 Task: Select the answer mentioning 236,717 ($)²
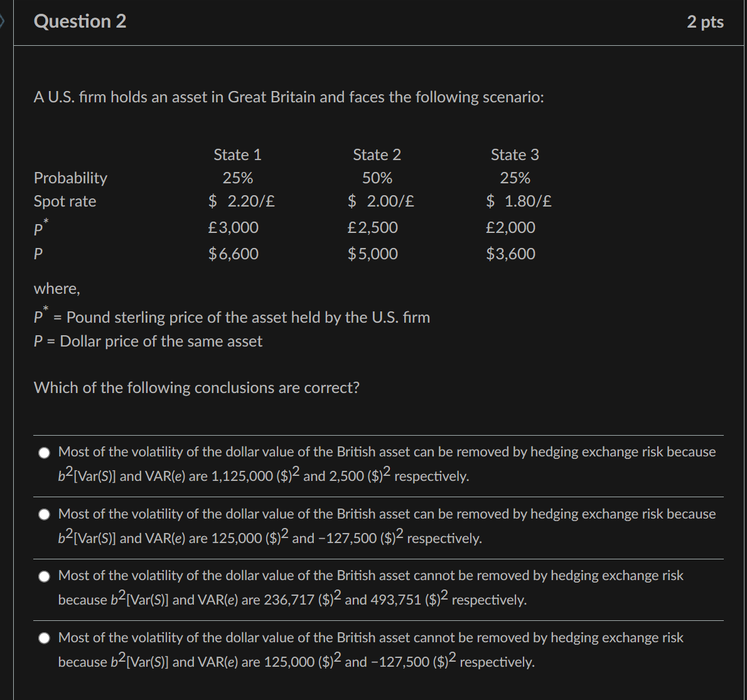pos(44,576)
